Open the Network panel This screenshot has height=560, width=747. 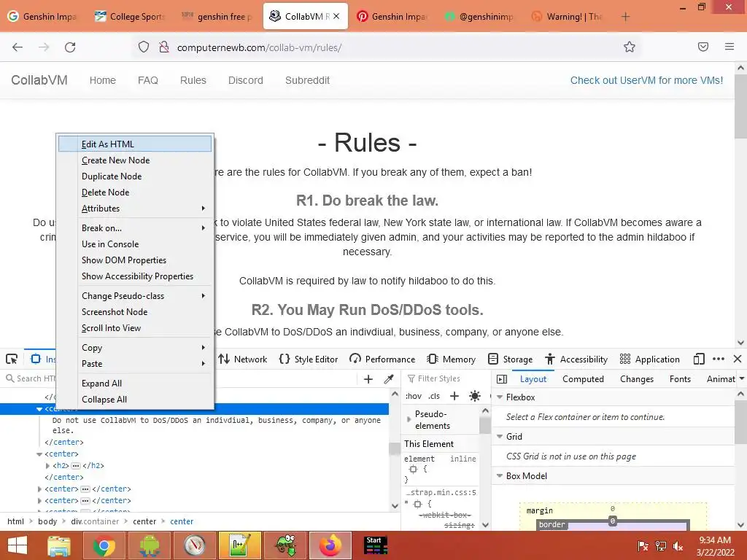pos(243,359)
